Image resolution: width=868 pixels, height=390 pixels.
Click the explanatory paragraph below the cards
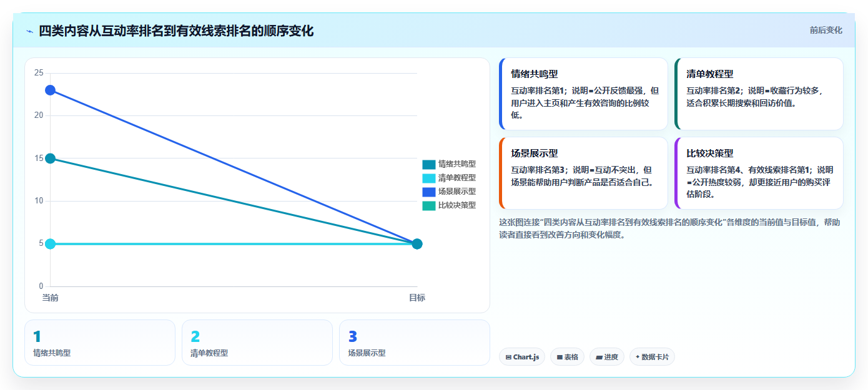tap(669, 228)
